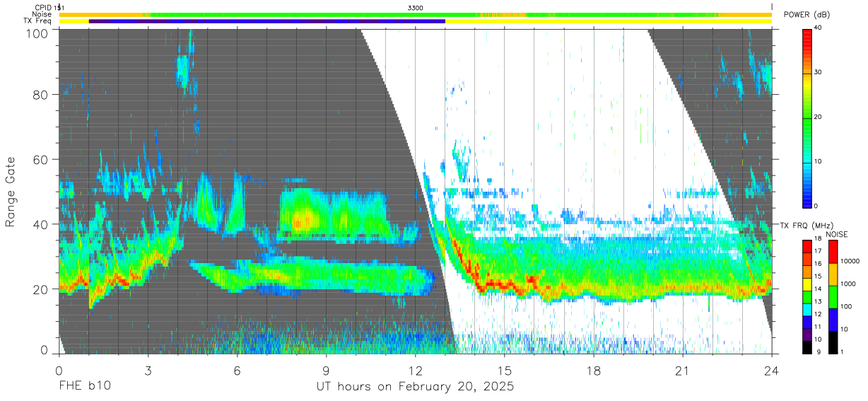This screenshot has height=401, width=868.
Task: Click the '1' tick on NOISE legend
Action: point(842,351)
